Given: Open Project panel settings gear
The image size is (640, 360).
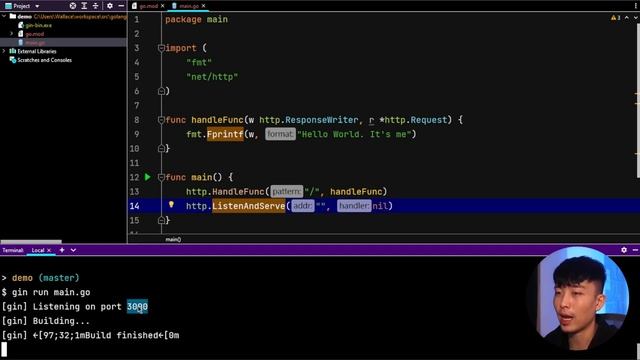Looking at the screenshot, I should (110, 6).
